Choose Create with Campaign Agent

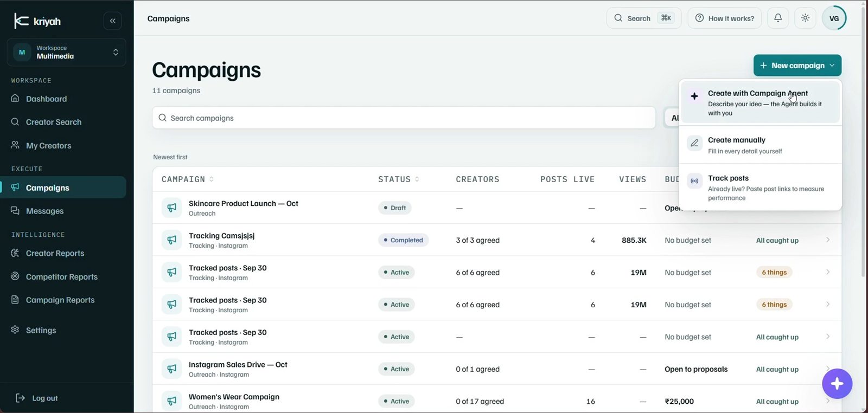tap(761, 102)
